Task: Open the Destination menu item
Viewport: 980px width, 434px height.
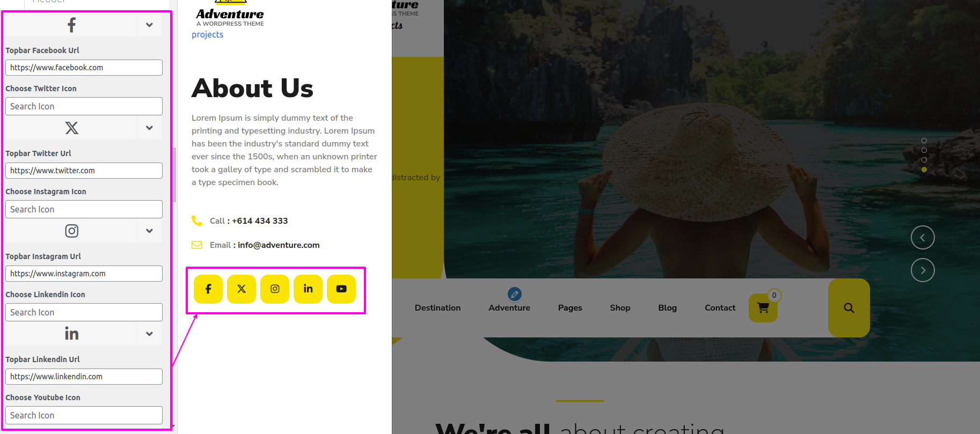Action: (x=437, y=308)
